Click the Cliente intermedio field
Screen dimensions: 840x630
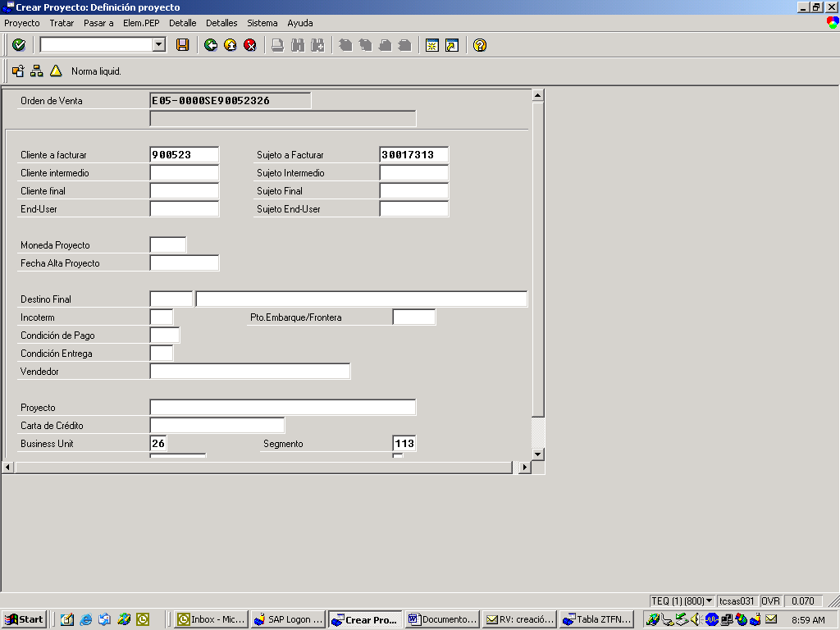[185, 173]
